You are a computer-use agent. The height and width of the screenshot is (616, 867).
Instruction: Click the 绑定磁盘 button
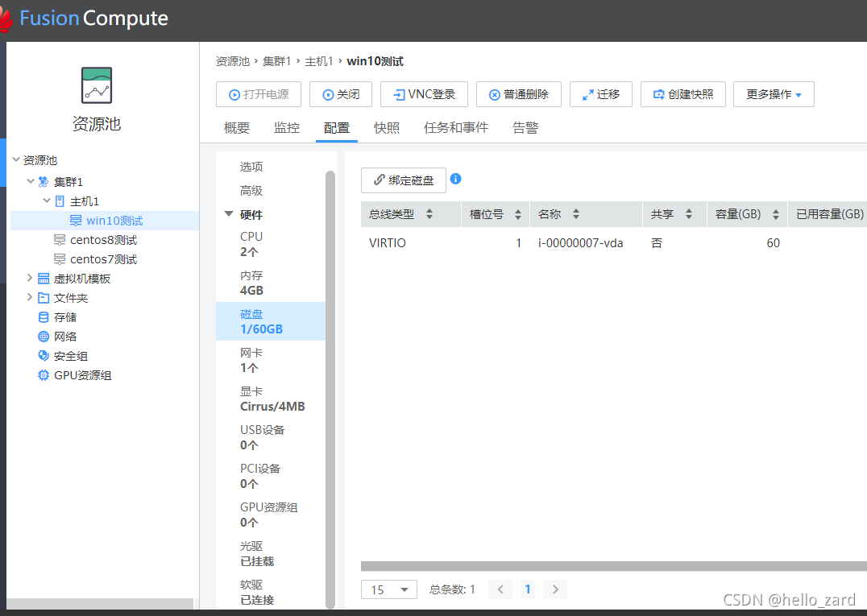pos(404,180)
